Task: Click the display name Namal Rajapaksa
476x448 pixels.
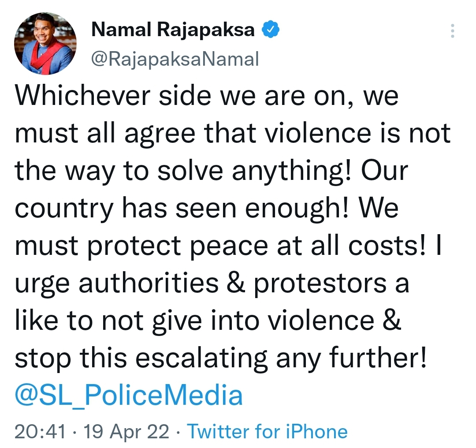Action: [173, 30]
